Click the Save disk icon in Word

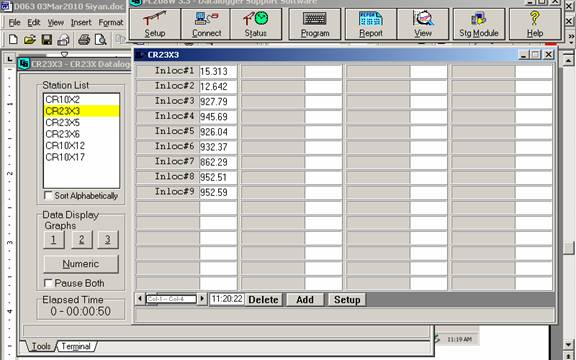[47, 39]
